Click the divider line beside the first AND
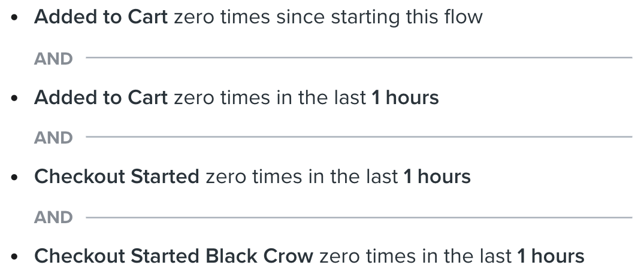This screenshot has height=280, width=644. click(x=359, y=58)
